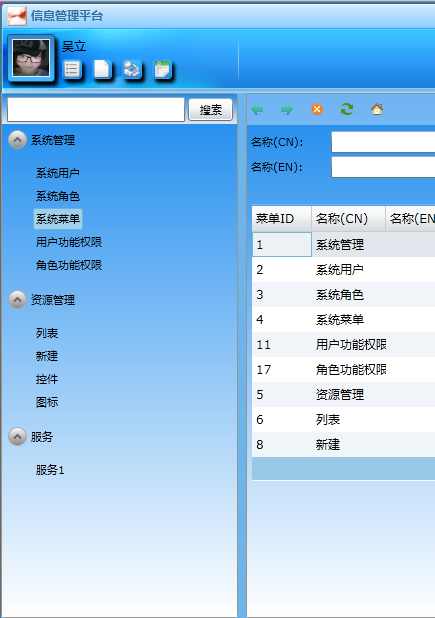Viewport: 435px width, 618px height.
Task: Select 新建 row in table
Action: coord(344,445)
